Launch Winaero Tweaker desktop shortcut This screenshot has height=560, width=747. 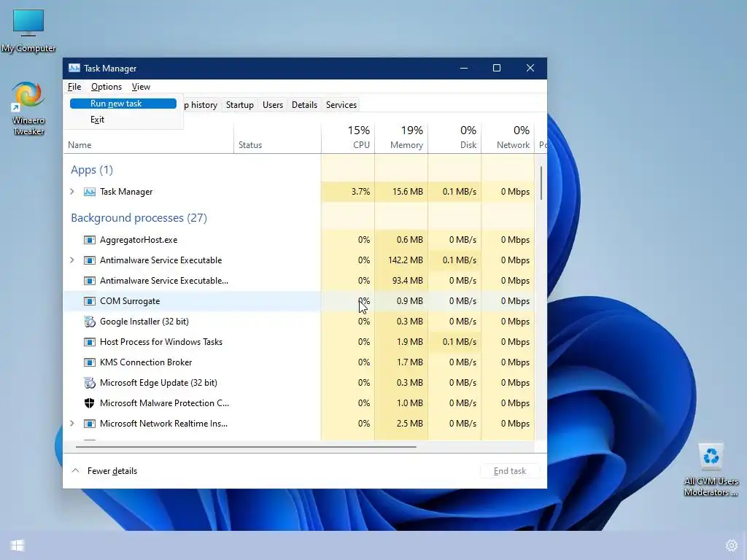[x=28, y=108]
